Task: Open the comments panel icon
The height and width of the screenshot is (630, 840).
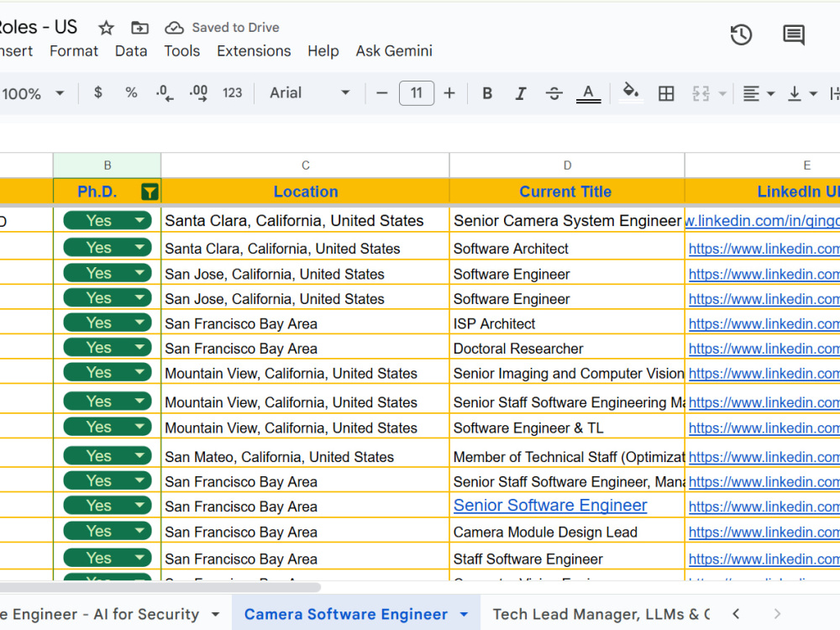Action: [x=794, y=34]
